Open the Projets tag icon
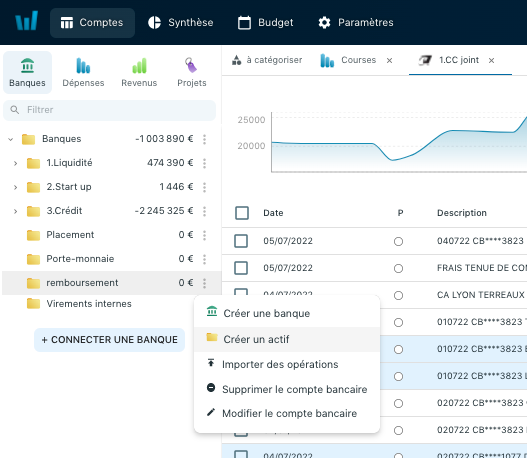Viewport: 527px width, 458px height. 191,65
